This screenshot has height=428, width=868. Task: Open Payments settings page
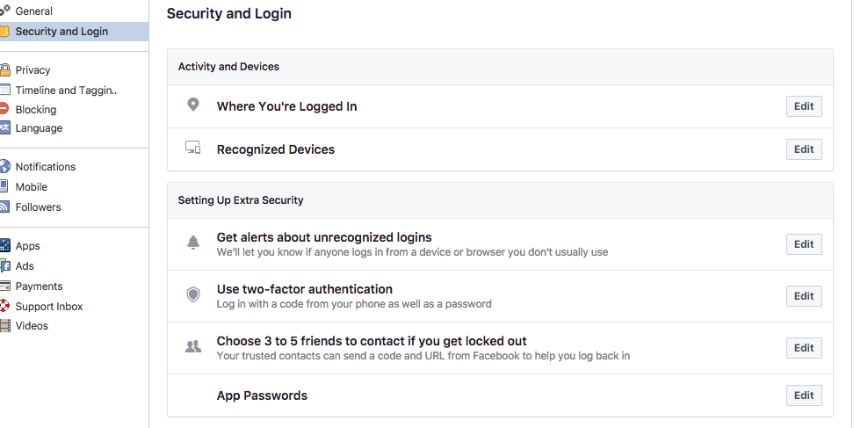(x=39, y=287)
